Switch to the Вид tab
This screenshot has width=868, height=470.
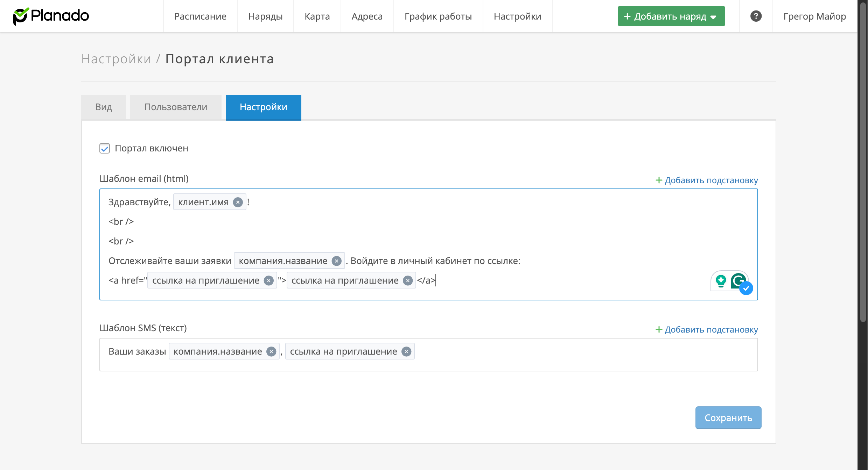(x=104, y=107)
